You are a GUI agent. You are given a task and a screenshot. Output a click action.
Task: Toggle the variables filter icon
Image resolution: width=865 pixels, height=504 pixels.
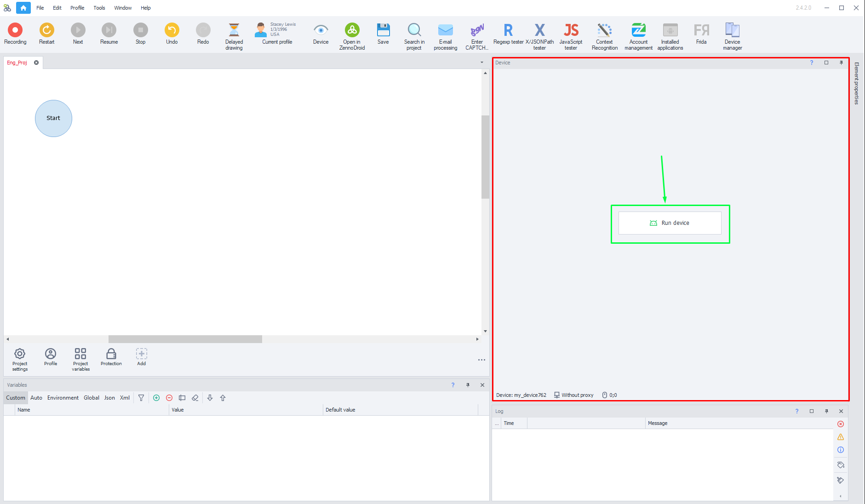pyautogui.click(x=141, y=398)
